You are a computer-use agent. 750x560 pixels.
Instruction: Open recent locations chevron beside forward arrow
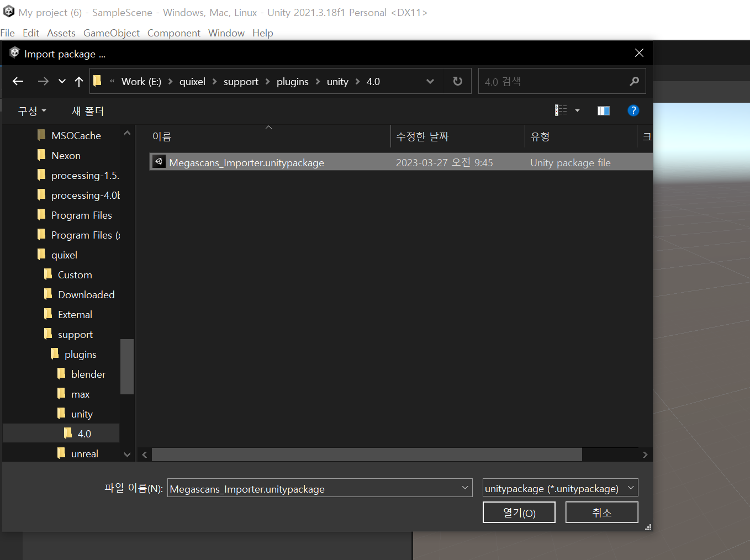pos(62,81)
